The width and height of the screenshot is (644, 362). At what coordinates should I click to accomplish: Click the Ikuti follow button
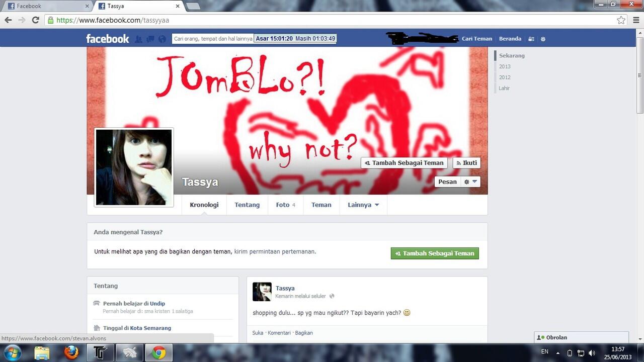[466, 163]
